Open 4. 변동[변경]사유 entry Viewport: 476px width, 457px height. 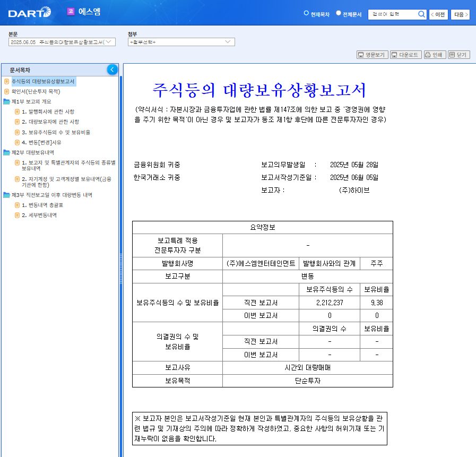[41, 142]
